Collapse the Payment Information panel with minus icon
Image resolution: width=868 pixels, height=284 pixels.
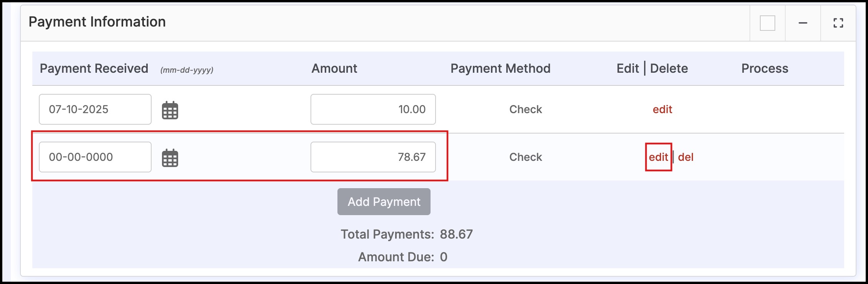[x=803, y=23]
